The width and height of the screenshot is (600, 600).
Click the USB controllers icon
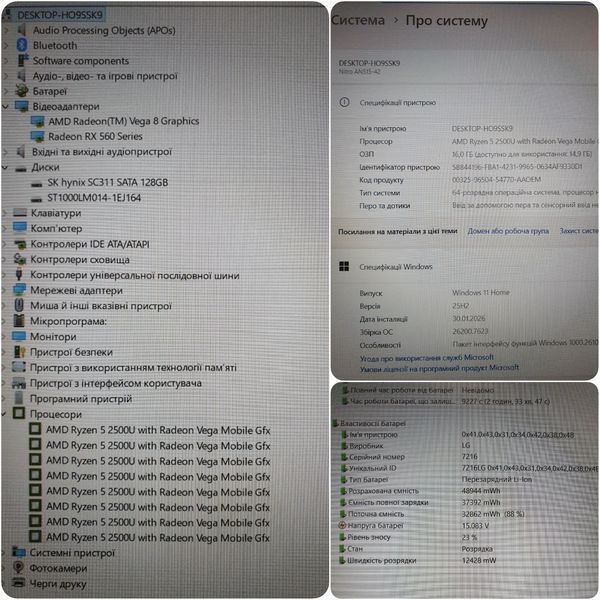tap(19, 274)
